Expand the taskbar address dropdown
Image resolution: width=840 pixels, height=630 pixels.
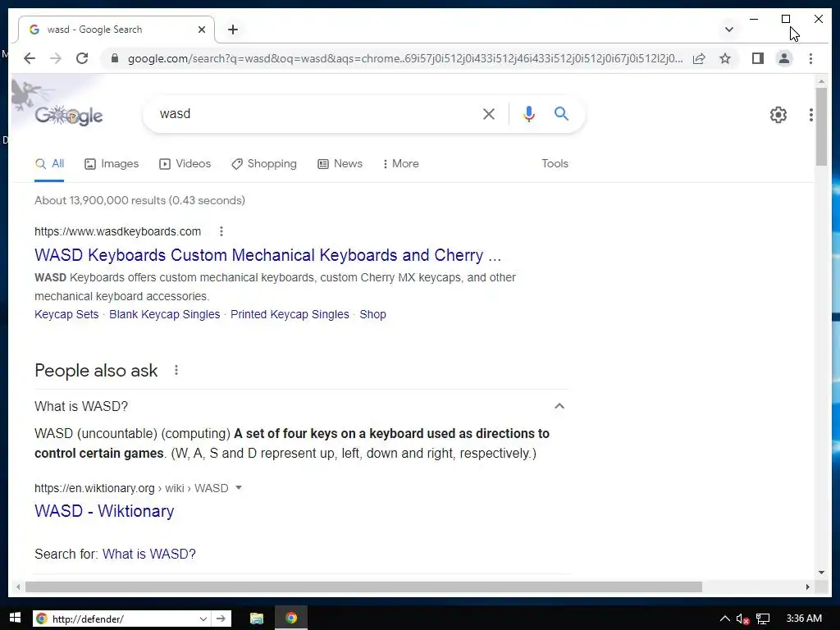[x=203, y=619]
